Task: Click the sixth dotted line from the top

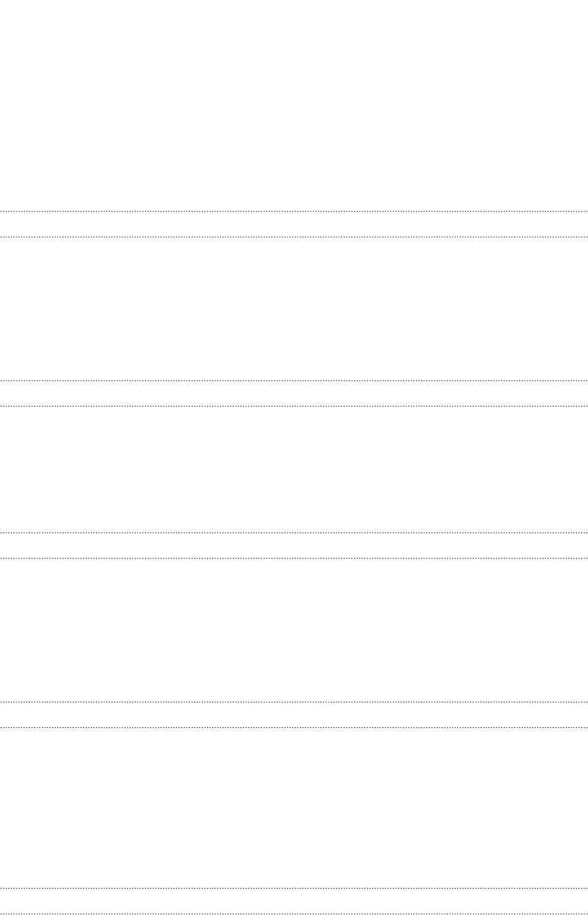Action: pos(294,558)
